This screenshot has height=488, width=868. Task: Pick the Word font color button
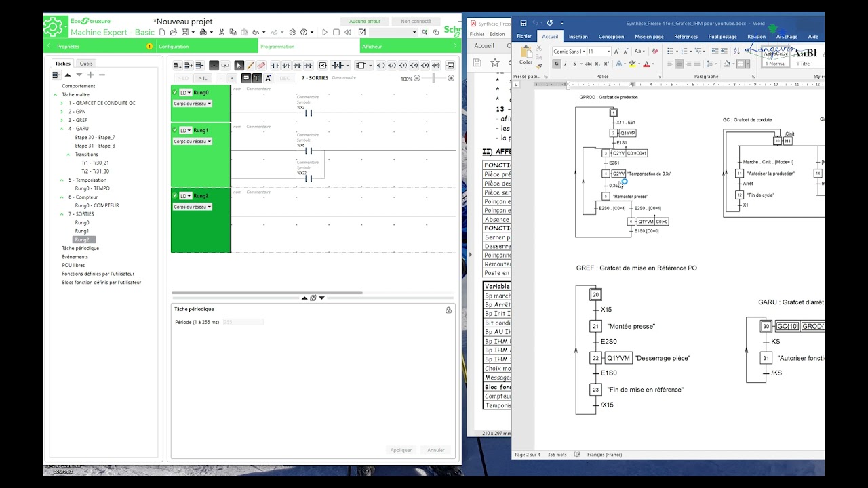tap(646, 64)
